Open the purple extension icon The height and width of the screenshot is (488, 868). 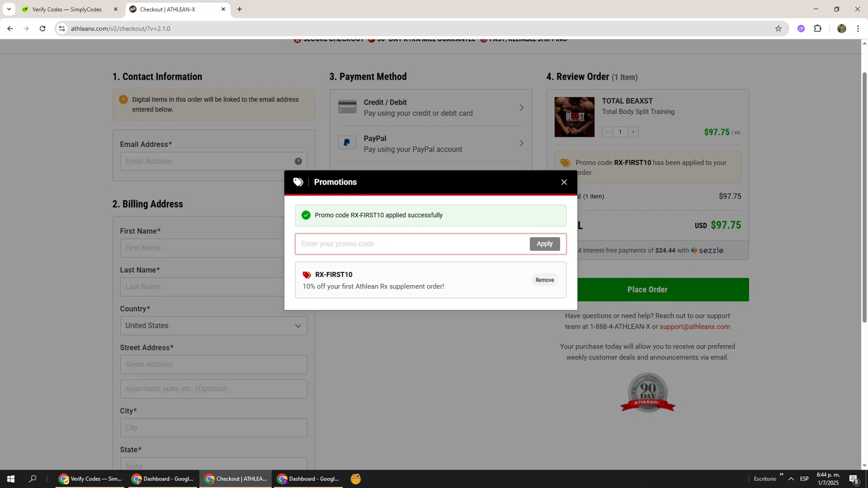[x=801, y=28]
